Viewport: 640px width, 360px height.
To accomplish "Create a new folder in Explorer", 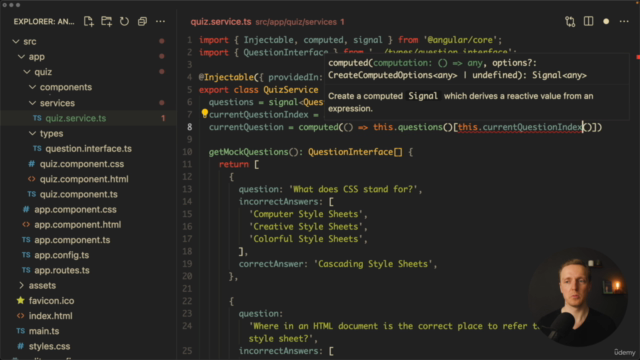I will coord(107,21).
